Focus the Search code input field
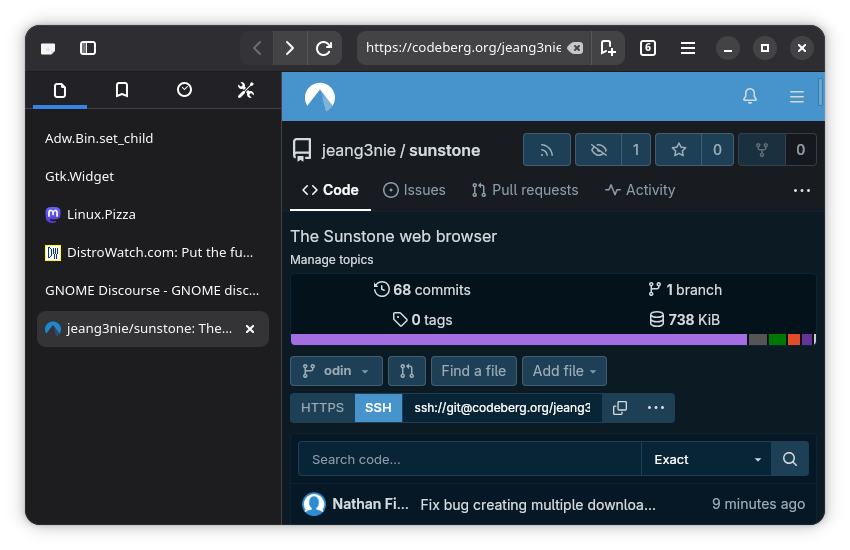The width and height of the screenshot is (850, 550). [x=470, y=459]
